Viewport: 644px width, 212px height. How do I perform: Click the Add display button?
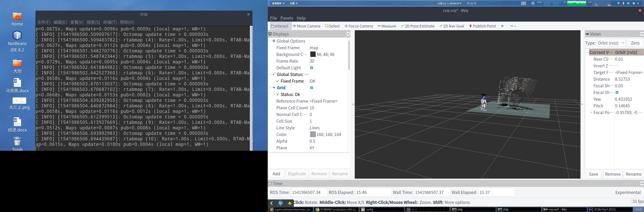276,174
